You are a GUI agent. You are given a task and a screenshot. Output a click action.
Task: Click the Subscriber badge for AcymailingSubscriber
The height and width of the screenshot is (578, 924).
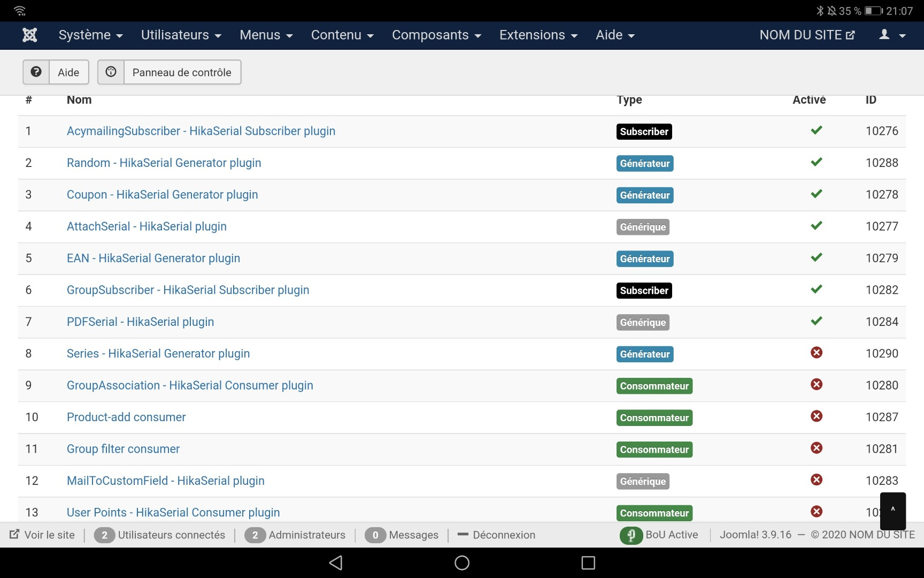pyautogui.click(x=644, y=132)
